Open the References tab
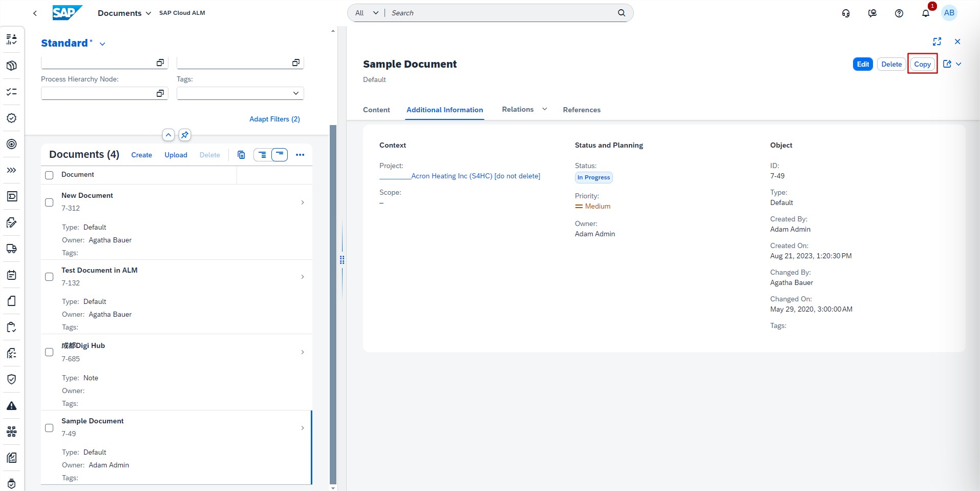The width and height of the screenshot is (980, 491). [x=581, y=110]
